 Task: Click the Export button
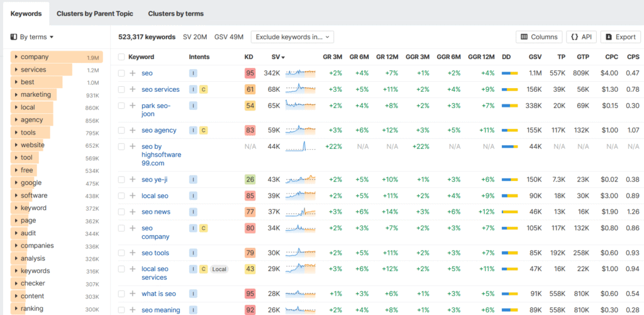click(x=620, y=37)
